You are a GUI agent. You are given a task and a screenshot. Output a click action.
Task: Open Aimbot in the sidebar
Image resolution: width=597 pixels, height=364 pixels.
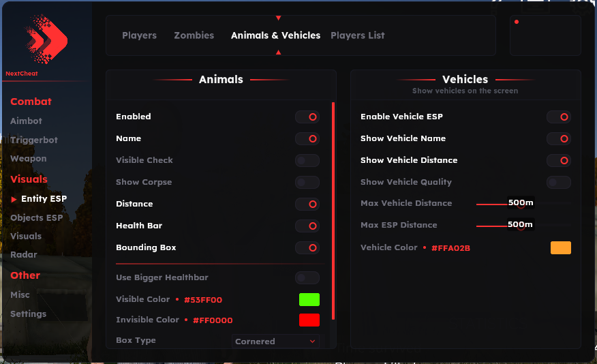click(x=26, y=121)
